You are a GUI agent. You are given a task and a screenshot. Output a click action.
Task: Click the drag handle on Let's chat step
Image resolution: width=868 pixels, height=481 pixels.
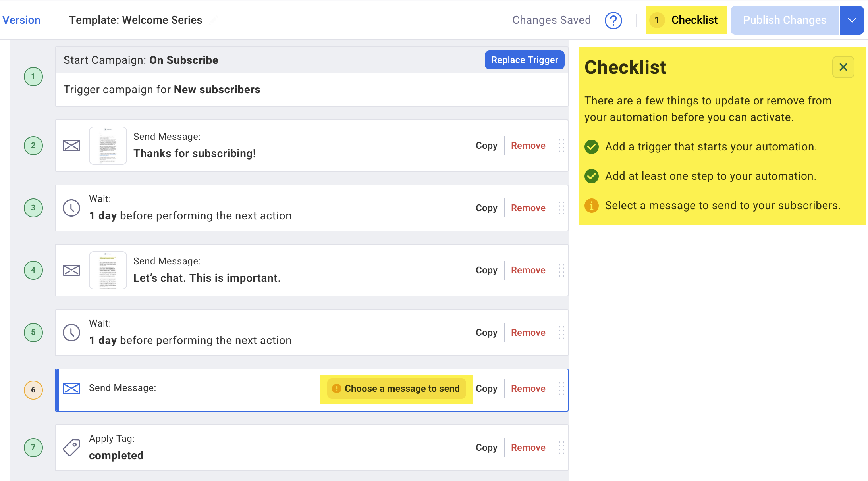pyautogui.click(x=561, y=270)
